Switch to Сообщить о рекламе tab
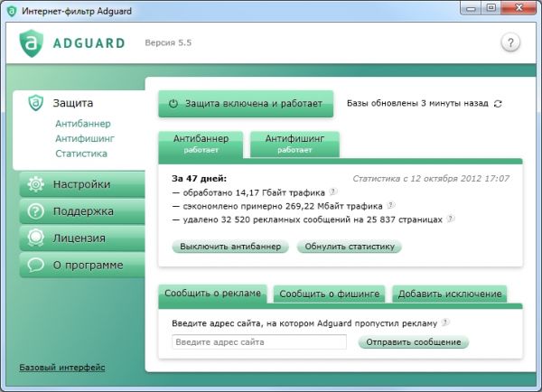Image resolution: width=542 pixels, height=392 pixels. tap(212, 294)
